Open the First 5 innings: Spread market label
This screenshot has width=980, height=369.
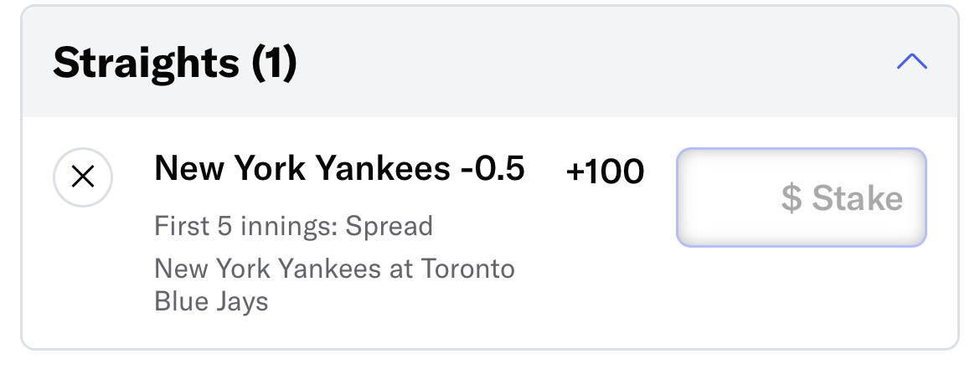[x=294, y=226]
